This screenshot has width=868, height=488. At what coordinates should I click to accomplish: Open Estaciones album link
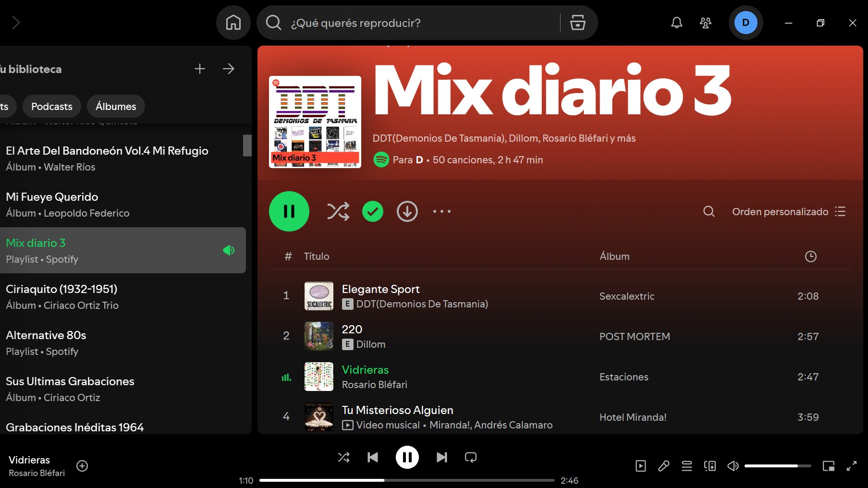624,377
